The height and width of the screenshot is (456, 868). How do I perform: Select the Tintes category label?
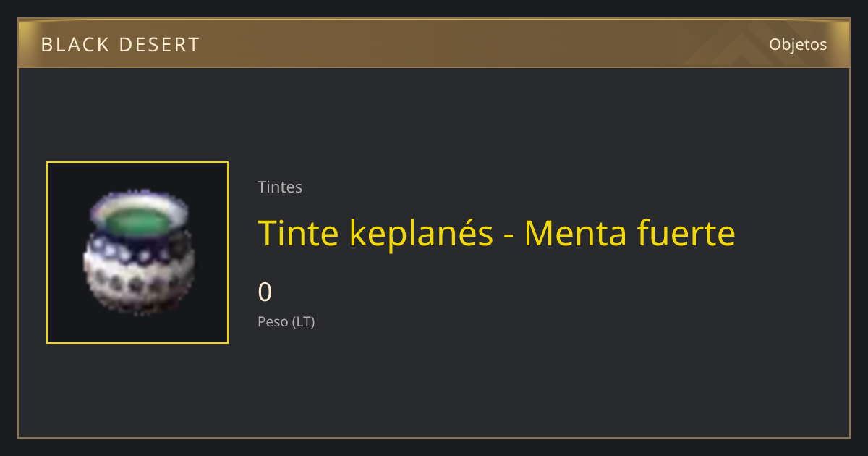click(280, 187)
